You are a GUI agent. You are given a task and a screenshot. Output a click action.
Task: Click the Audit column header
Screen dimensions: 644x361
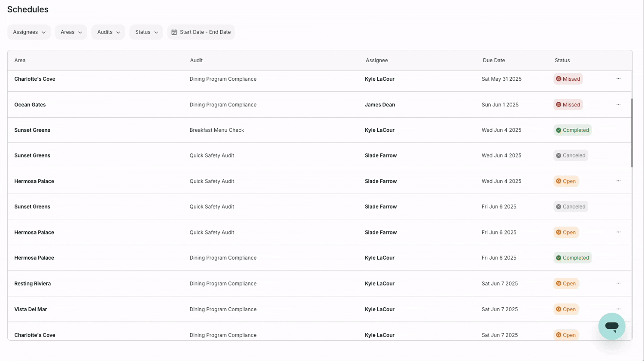tap(196, 61)
